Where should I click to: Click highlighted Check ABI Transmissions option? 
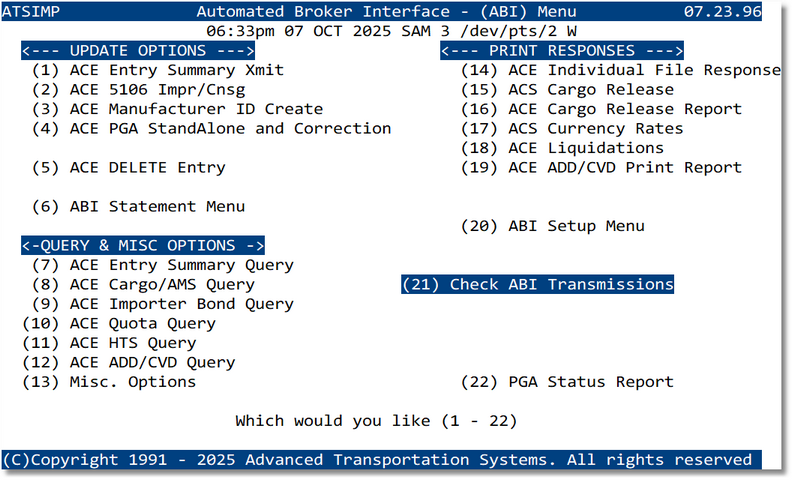click(537, 285)
